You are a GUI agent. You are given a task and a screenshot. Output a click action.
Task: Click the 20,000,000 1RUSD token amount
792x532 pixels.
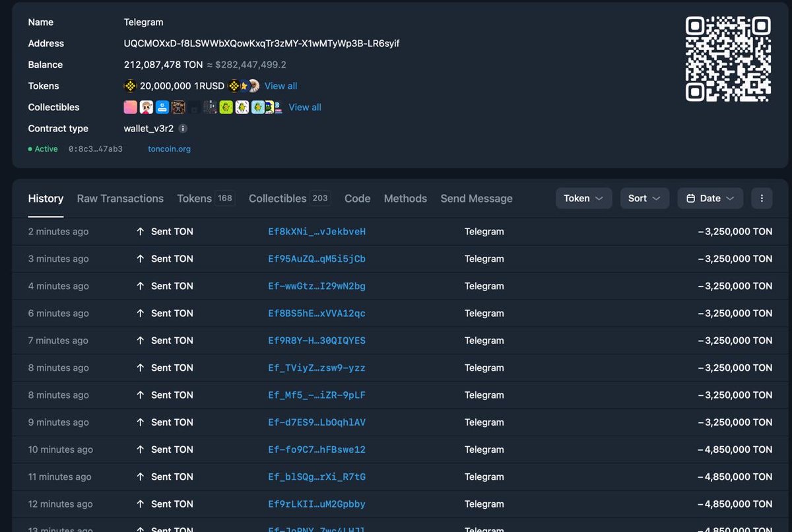point(182,86)
